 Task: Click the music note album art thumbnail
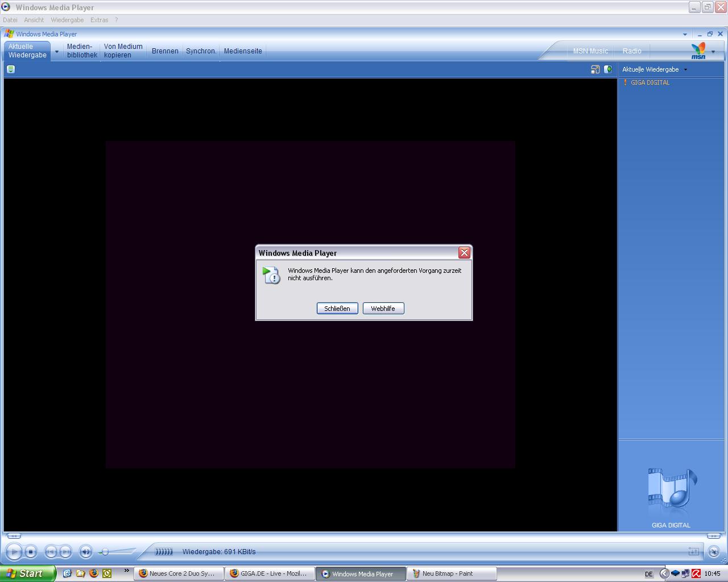(x=672, y=489)
